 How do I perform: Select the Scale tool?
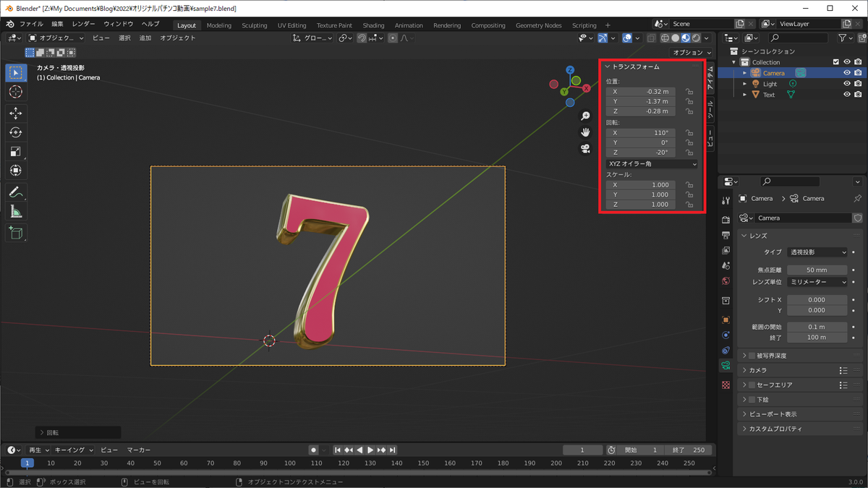coord(16,151)
